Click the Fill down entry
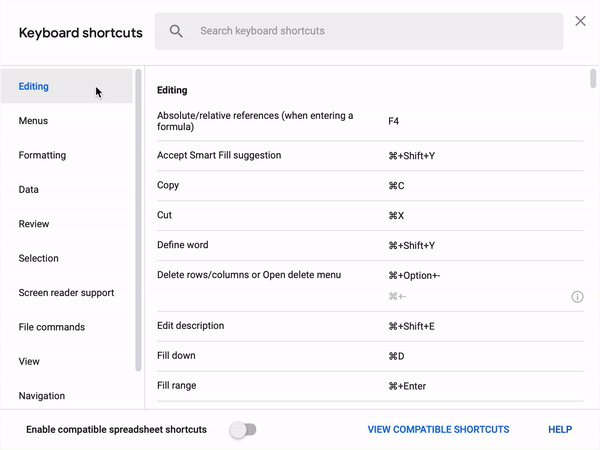This screenshot has width=600, height=450. 176,355
